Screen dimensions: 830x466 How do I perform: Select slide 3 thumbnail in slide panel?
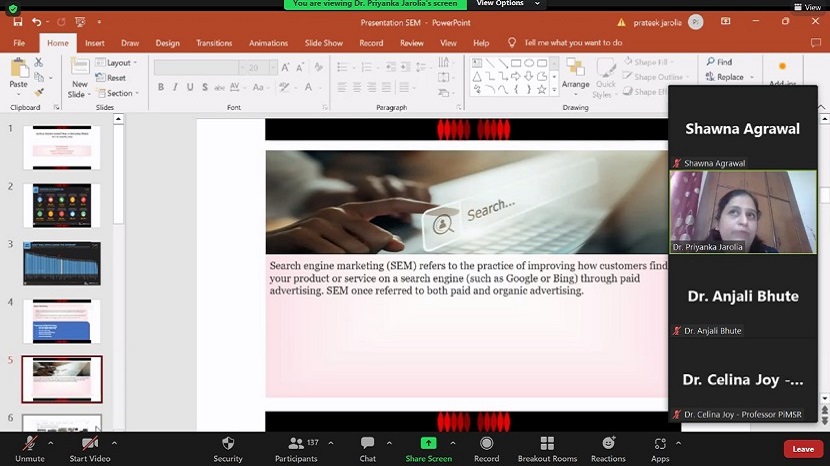(62, 263)
